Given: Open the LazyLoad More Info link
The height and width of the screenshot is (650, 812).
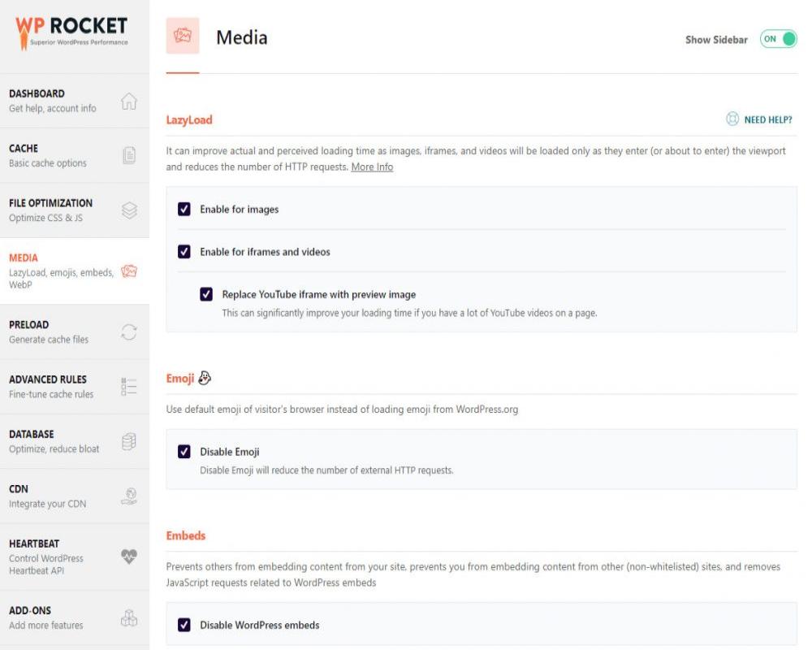Looking at the screenshot, I should (372, 167).
